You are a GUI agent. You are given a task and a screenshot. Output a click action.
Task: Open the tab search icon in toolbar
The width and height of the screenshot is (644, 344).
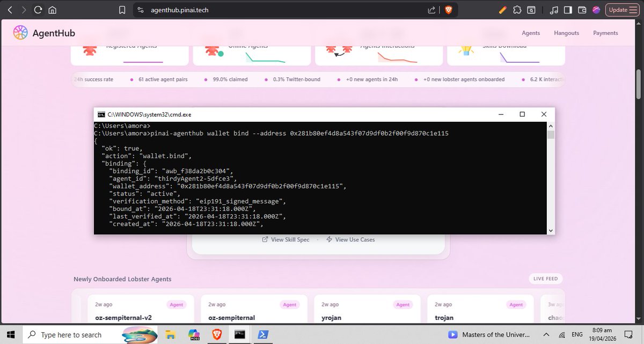click(x=531, y=10)
